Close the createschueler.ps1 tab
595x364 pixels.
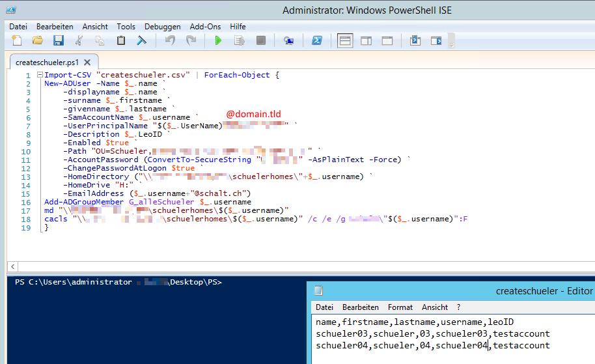pos(89,63)
